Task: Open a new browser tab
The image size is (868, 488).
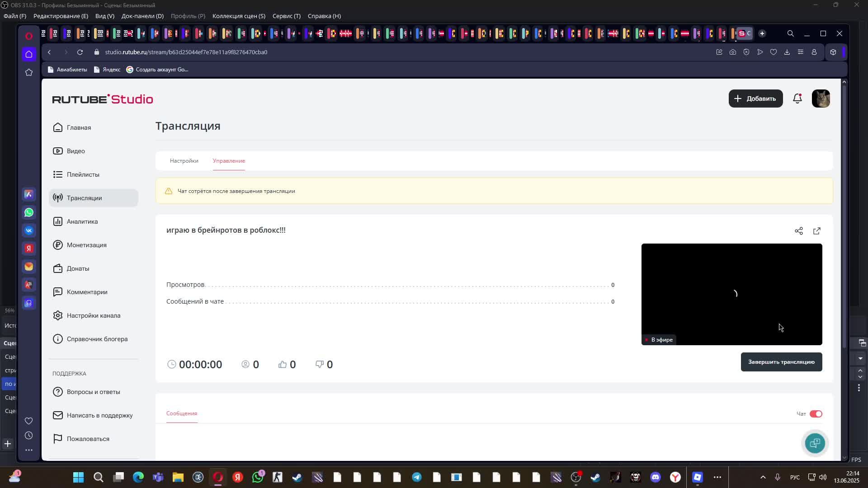Action: click(x=762, y=33)
